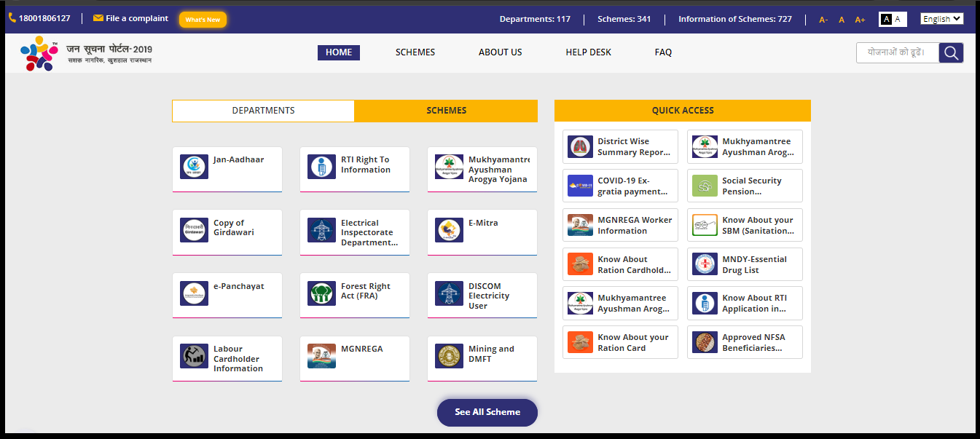Click the RTI Right To Information icon
This screenshot has height=439, width=980.
click(x=321, y=167)
